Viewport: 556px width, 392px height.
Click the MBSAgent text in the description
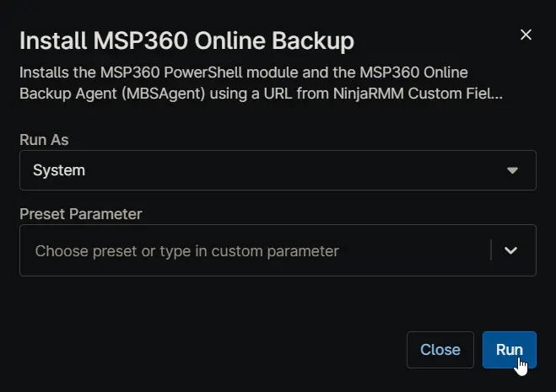[x=164, y=94]
